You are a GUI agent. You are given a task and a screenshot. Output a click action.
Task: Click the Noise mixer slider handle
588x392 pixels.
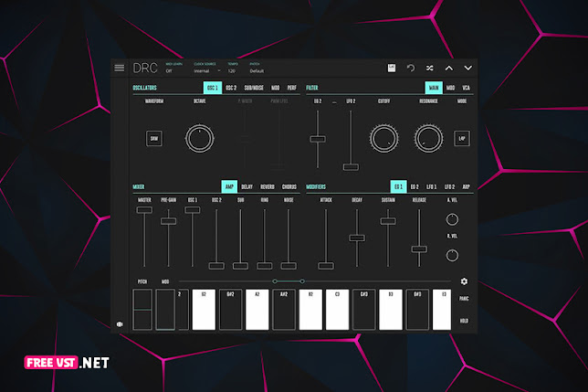pyautogui.click(x=289, y=266)
